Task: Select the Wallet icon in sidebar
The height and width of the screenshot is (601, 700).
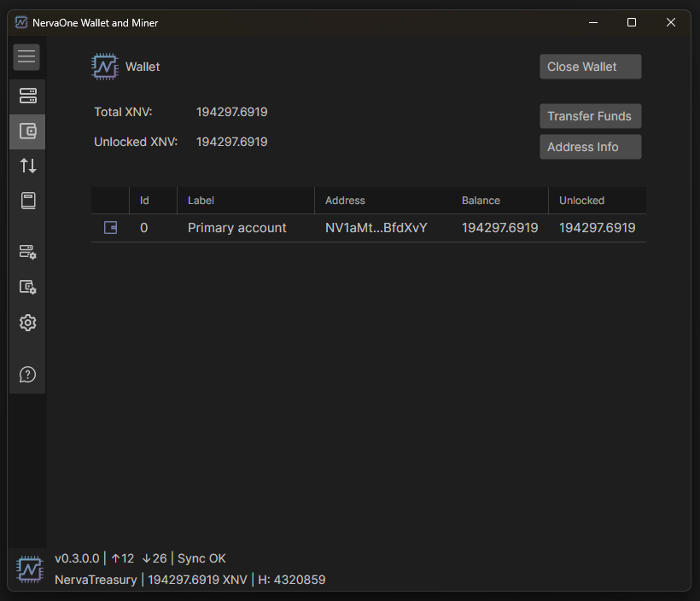Action: 27,131
